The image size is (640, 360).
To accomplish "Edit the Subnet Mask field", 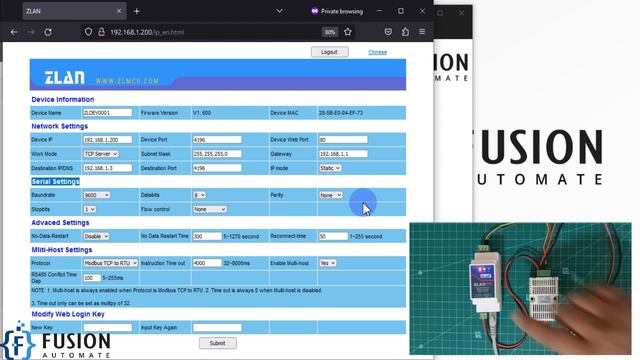I will (x=217, y=154).
